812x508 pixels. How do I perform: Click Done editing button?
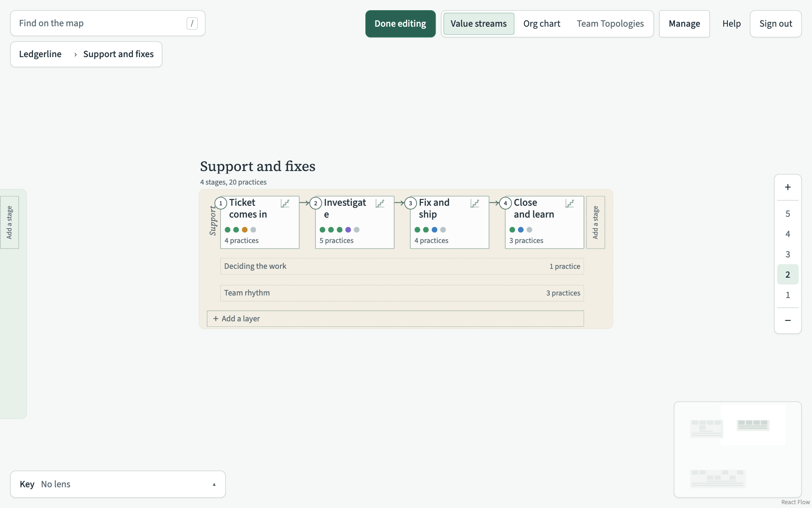[x=400, y=24]
